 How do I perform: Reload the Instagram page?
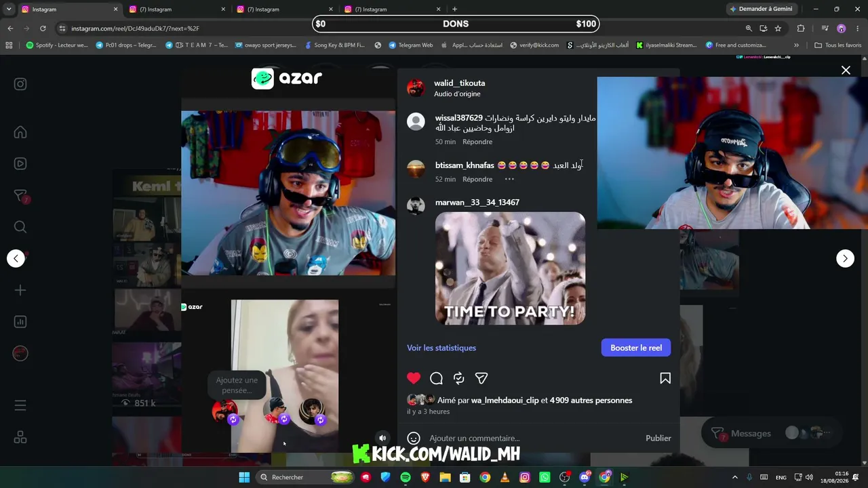click(x=43, y=28)
